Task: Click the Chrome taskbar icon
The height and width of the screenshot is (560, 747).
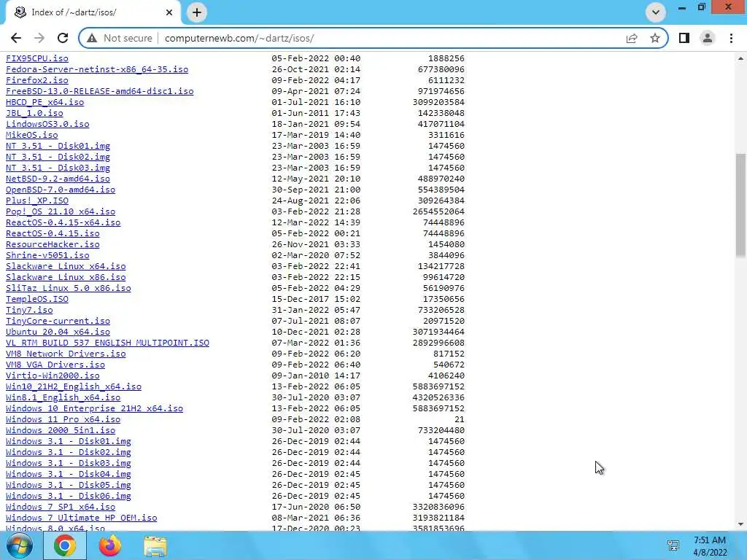Action: (65, 545)
